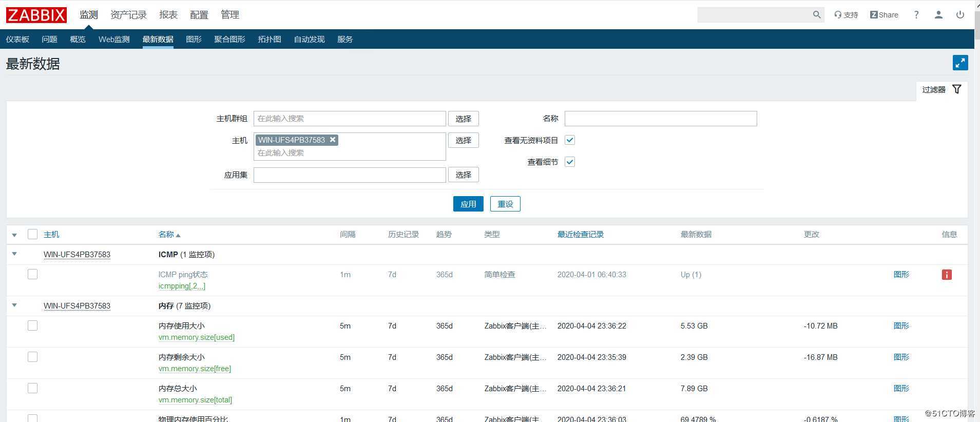The width and height of the screenshot is (980, 422).
Task: Click the power logout icon
Action: pos(960,15)
